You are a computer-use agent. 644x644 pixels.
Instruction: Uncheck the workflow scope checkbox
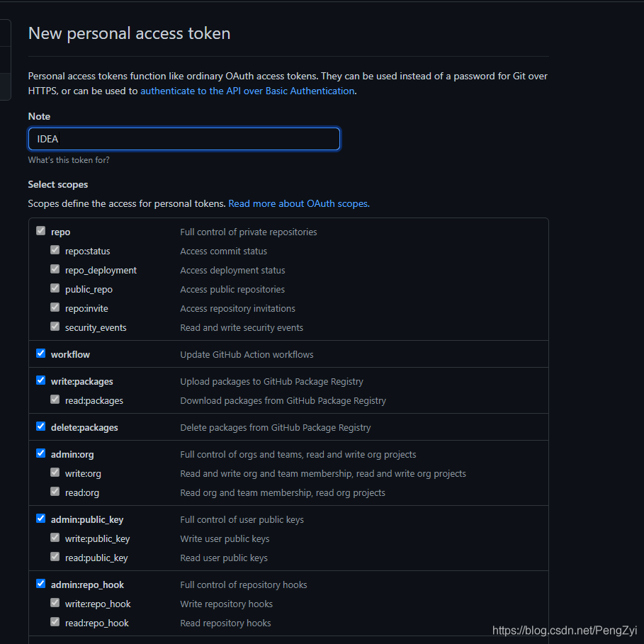coord(41,354)
